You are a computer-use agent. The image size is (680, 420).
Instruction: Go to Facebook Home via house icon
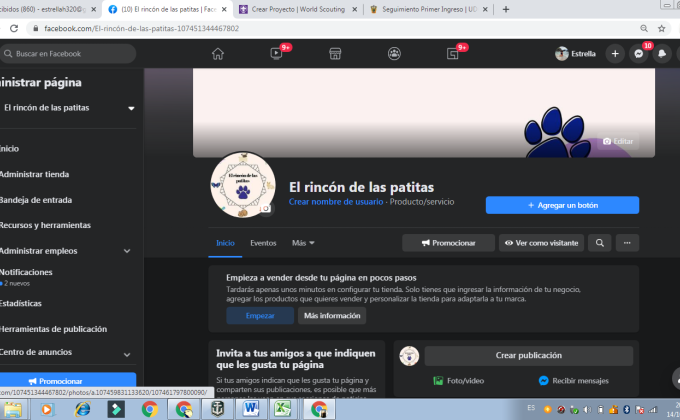point(216,53)
